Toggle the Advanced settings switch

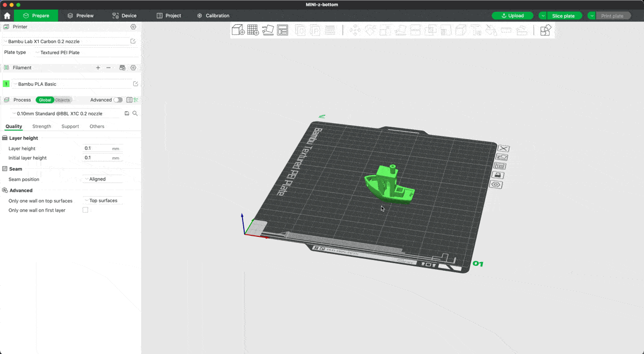point(118,100)
